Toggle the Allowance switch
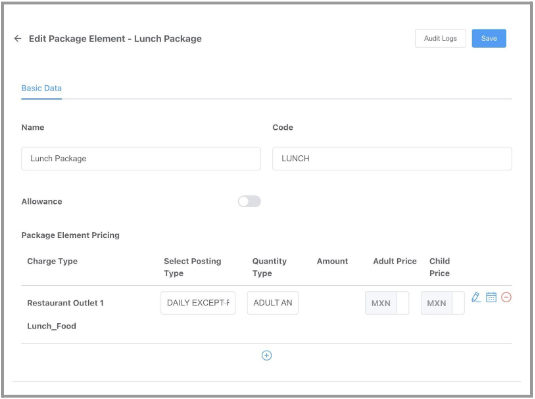The image size is (535, 399). (x=249, y=201)
